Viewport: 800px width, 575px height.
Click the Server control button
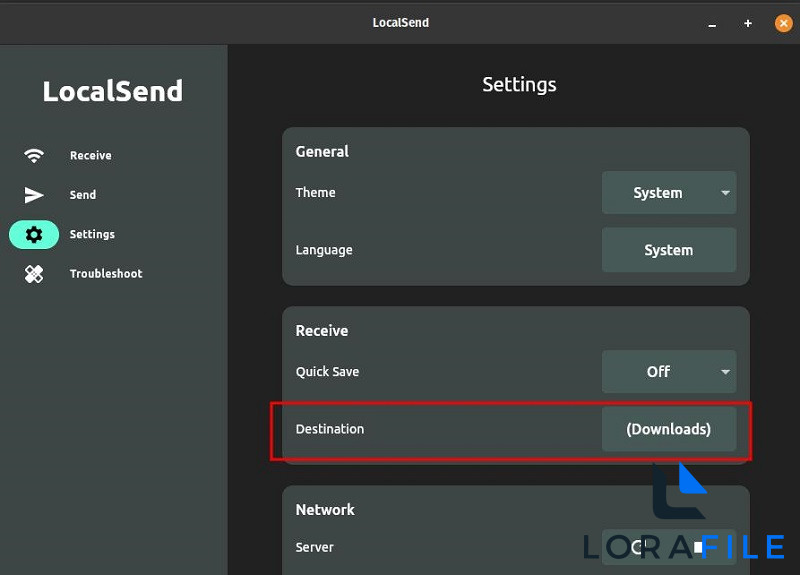point(669,547)
